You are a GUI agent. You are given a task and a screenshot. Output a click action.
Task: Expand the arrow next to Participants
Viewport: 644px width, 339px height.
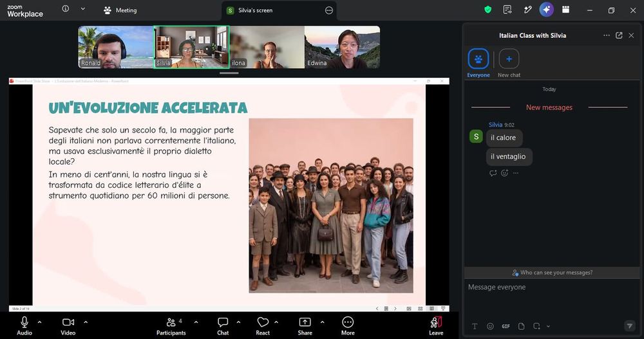(x=196, y=322)
